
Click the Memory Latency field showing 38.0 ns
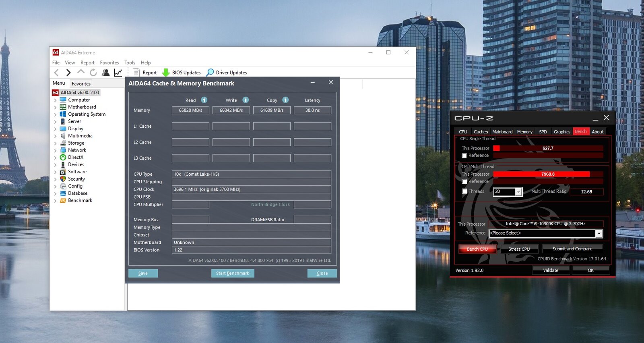click(x=312, y=110)
